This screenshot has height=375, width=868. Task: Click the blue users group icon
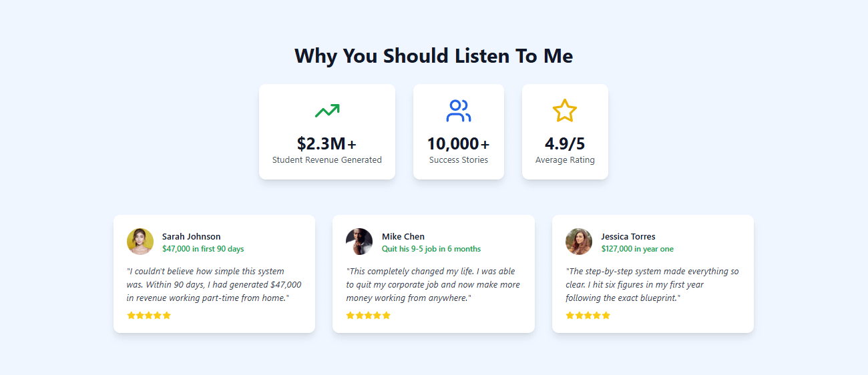click(459, 111)
